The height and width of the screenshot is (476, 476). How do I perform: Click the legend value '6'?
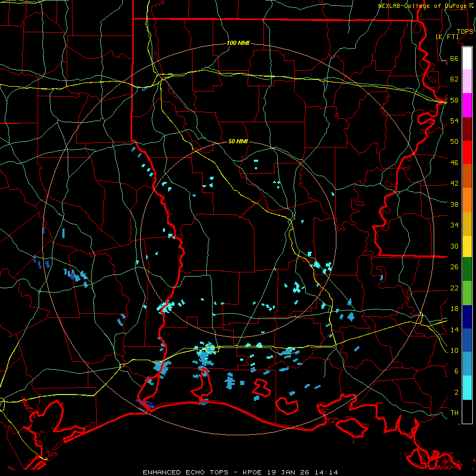tap(456, 371)
